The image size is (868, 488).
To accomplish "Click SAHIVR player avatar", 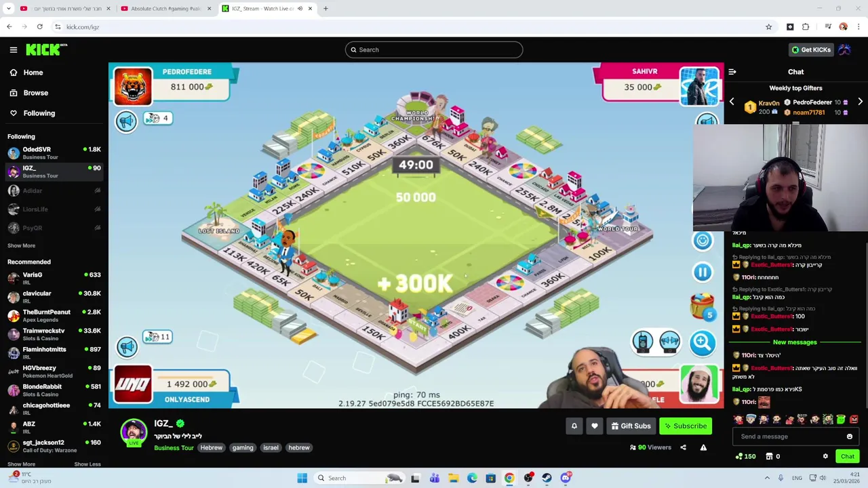I will [x=699, y=86].
